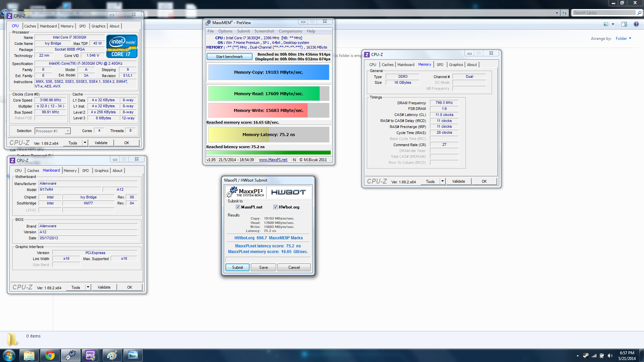The height and width of the screenshot is (362, 644).
Task: Open MaxxMEM Help menu
Action: coord(311,31)
